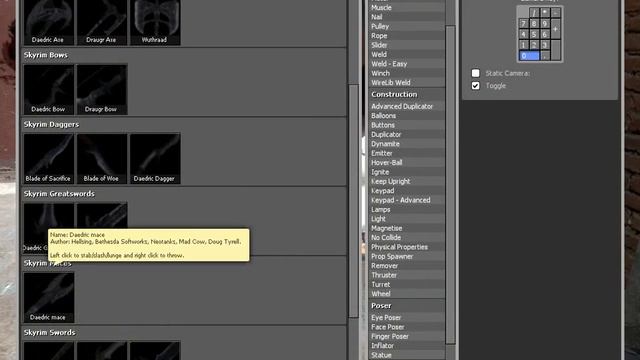The image size is (640, 360).
Task: Select the Muscle tool
Action: tap(407, 7)
